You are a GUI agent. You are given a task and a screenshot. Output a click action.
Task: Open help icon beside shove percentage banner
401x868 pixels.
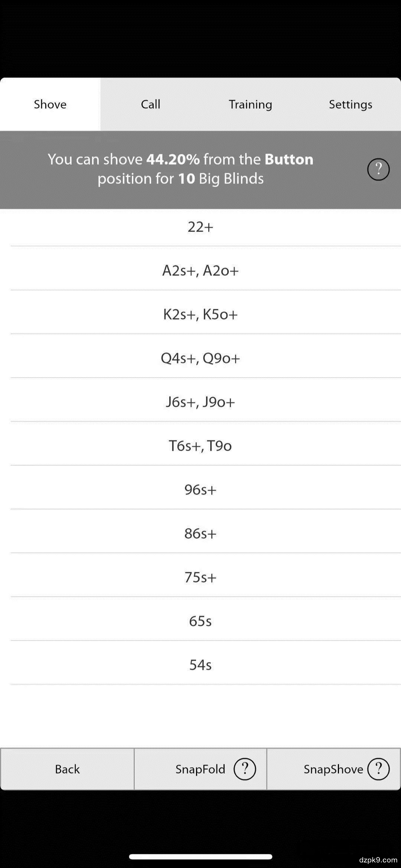click(378, 170)
